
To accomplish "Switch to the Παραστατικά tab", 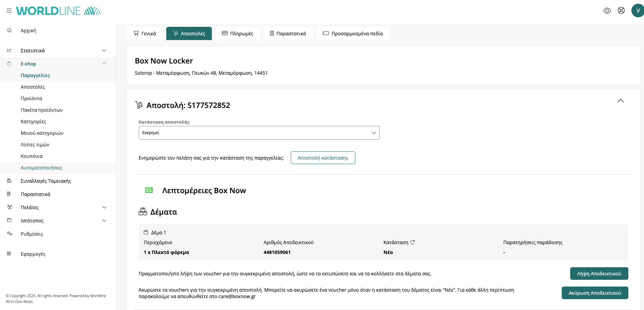I will point(288,34).
